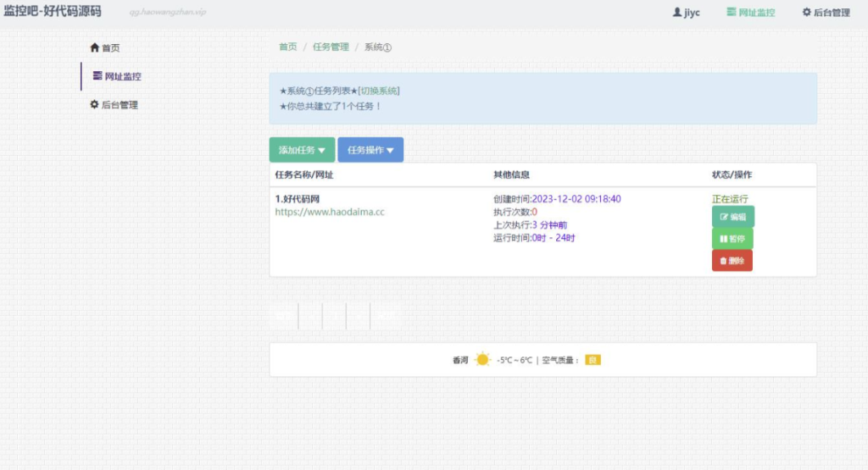The width and height of the screenshot is (868, 470).
Task: Click the -5℃ ~ 6℃ temperature text
Action: [x=515, y=360]
